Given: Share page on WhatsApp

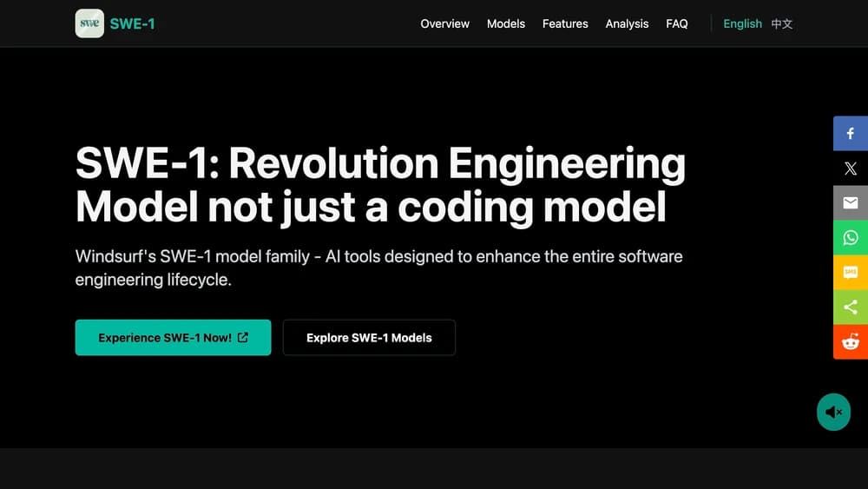Looking at the screenshot, I should click(851, 238).
